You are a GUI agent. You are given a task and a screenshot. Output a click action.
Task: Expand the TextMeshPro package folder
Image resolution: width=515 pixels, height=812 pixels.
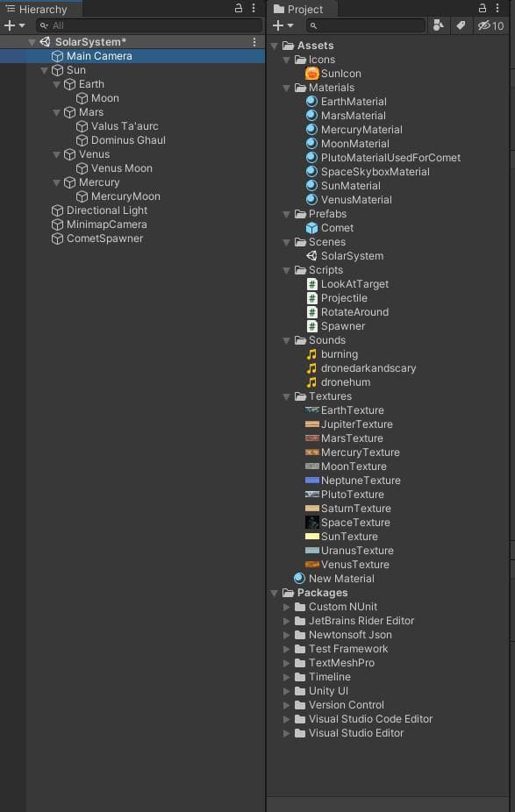(287, 662)
